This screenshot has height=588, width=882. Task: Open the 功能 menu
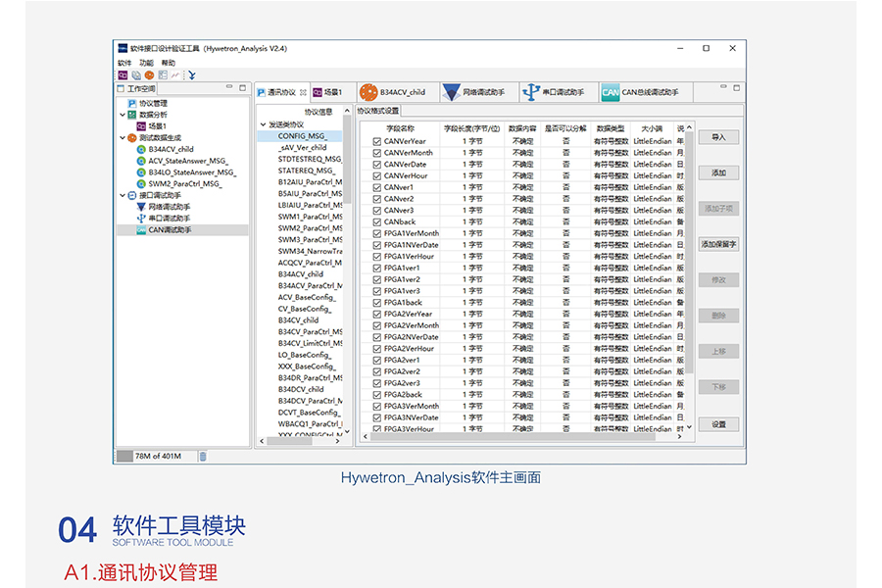tap(146, 63)
